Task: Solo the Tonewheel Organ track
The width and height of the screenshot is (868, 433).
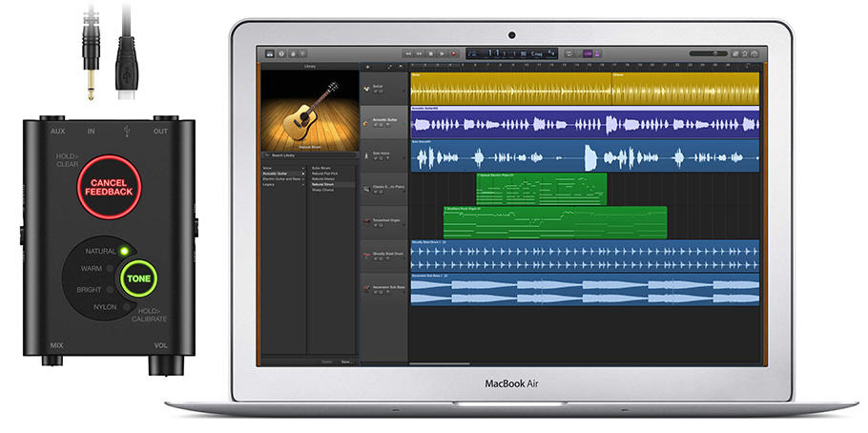Action: tap(381, 225)
